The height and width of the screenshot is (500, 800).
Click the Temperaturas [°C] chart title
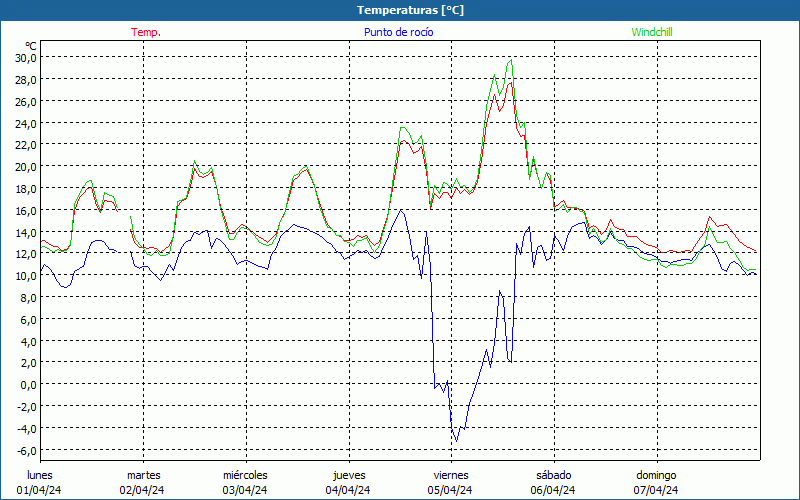[410, 10]
